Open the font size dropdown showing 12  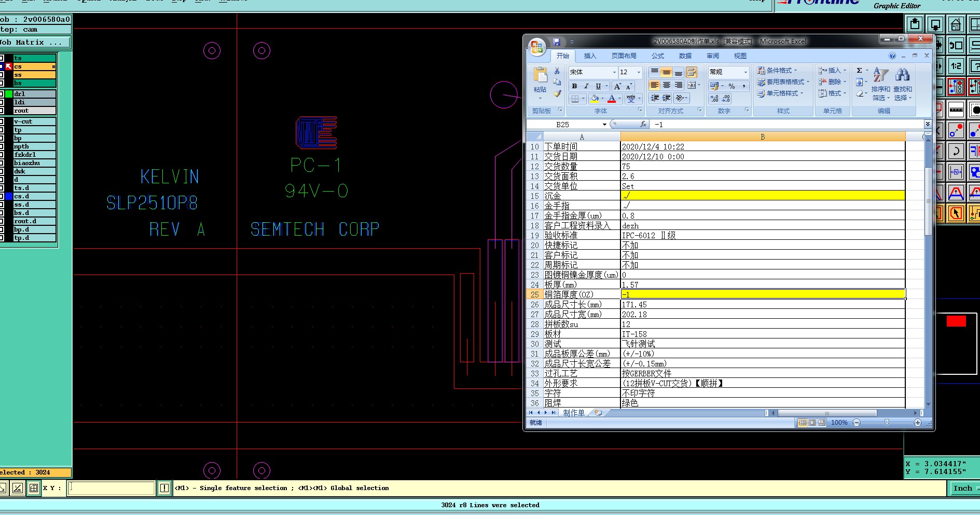coord(639,72)
